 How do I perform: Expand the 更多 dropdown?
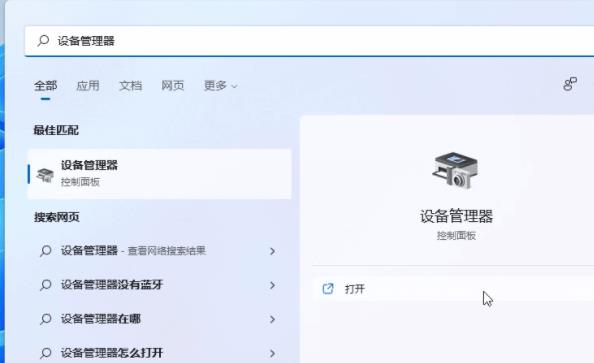tap(220, 86)
